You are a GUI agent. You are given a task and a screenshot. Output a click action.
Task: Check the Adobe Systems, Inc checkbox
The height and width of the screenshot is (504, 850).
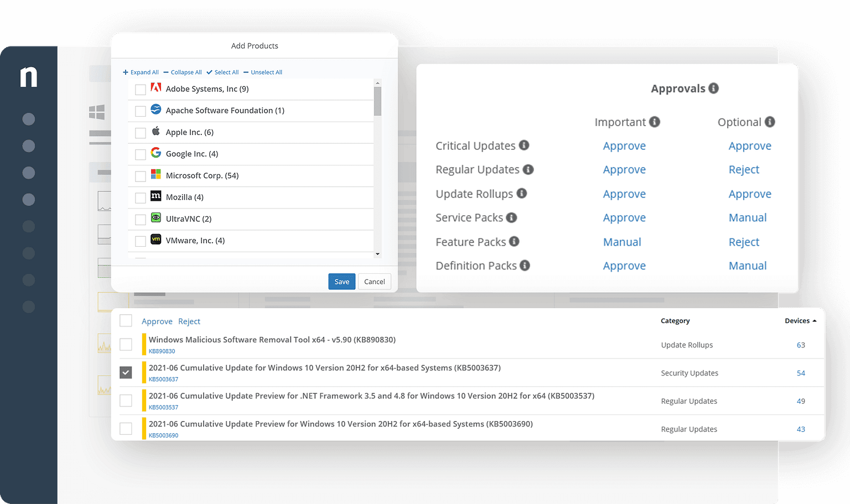[x=140, y=89]
